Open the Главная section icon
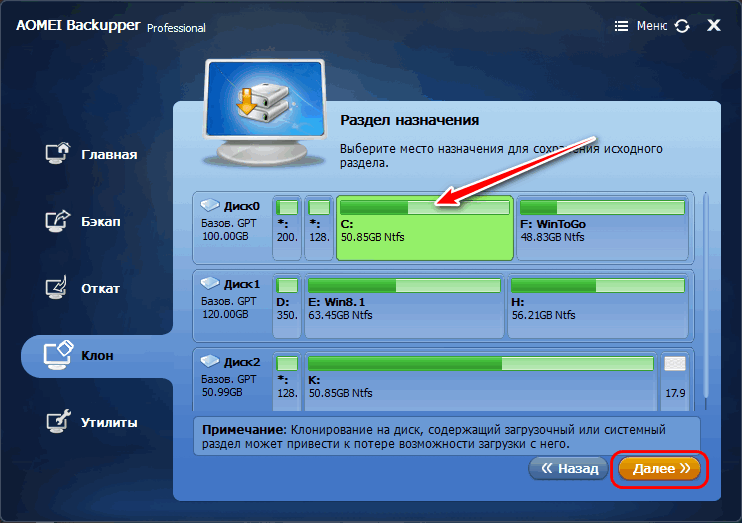Screen dimensions: 742x523 click(57, 153)
